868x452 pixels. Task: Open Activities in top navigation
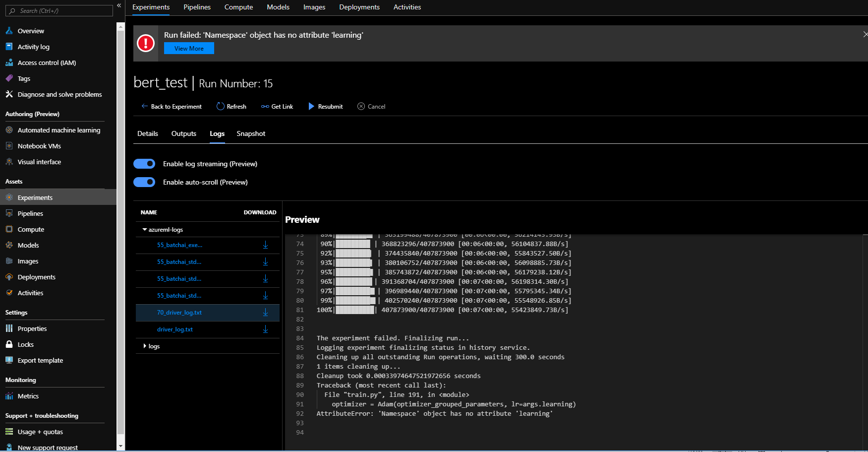pyautogui.click(x=407, y=7)
